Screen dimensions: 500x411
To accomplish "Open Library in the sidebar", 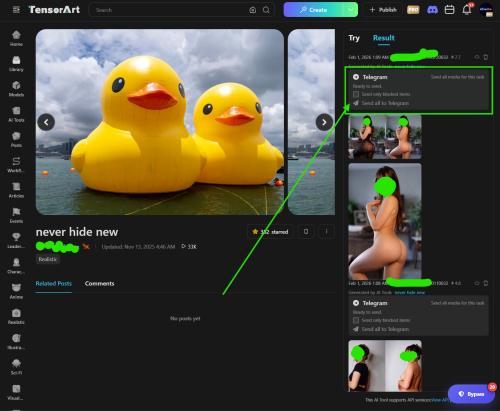I will pyautogui.click(x=16, y=64).
